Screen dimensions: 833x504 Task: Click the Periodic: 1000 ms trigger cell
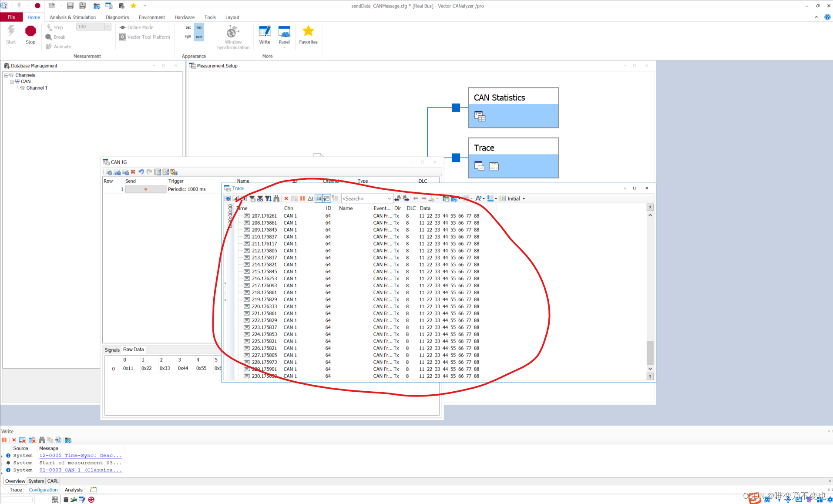pos(187,189)
